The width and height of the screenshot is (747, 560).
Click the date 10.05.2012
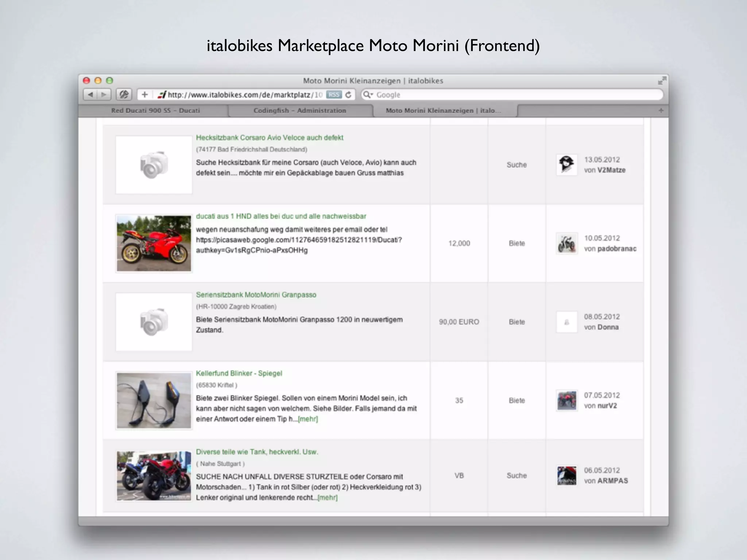point(602,238)
